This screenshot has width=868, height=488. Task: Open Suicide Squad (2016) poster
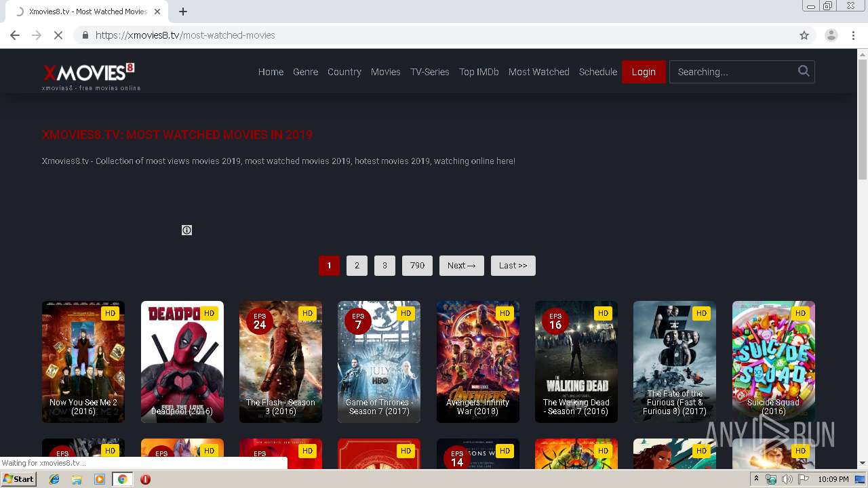[x=774, y=362]
